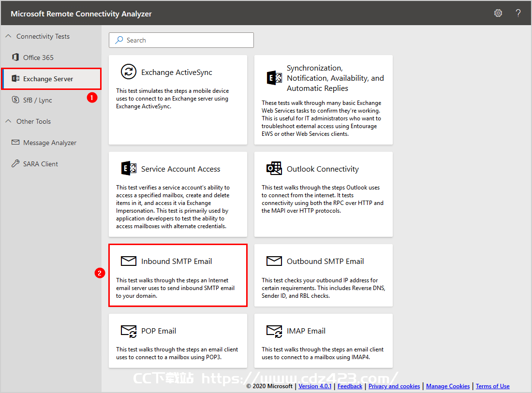
Task: Click the Exchange ActiveSync sync icon
Action: pos(129,72)
